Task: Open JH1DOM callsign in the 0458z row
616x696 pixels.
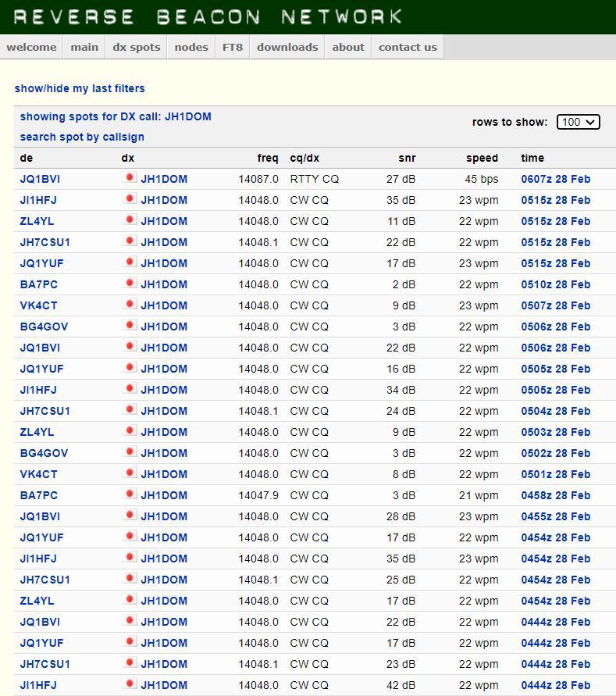Action: [164, 495]
